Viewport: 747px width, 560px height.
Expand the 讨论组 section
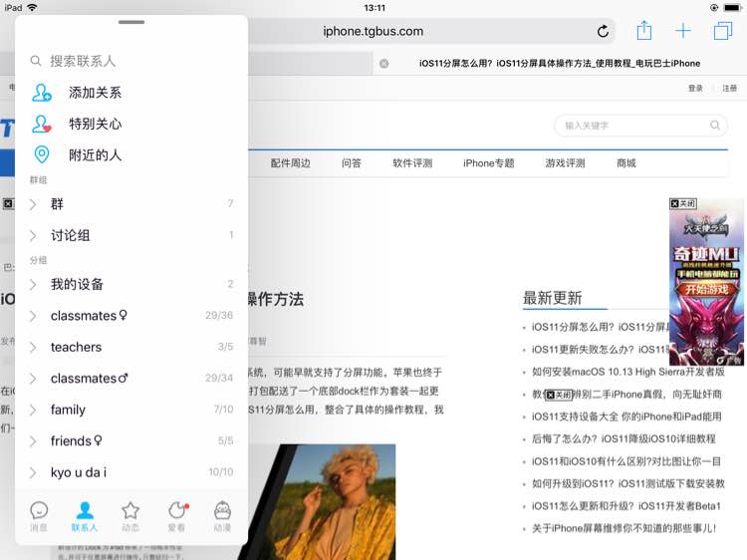click(x=131, y=235)
